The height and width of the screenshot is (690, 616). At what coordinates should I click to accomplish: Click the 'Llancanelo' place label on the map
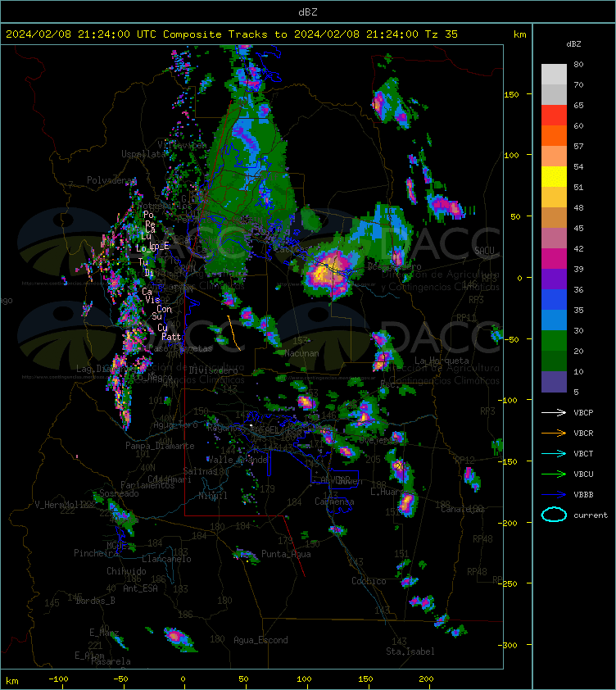point(166,559)
